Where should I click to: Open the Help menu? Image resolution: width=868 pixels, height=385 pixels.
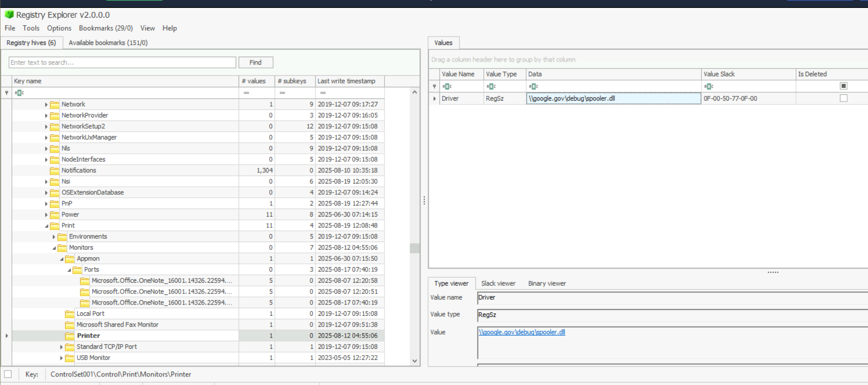170,28
